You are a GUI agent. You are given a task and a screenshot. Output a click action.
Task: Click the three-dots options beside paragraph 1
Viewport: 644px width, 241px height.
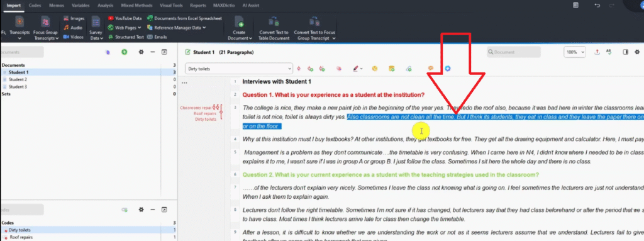(184, 82)
